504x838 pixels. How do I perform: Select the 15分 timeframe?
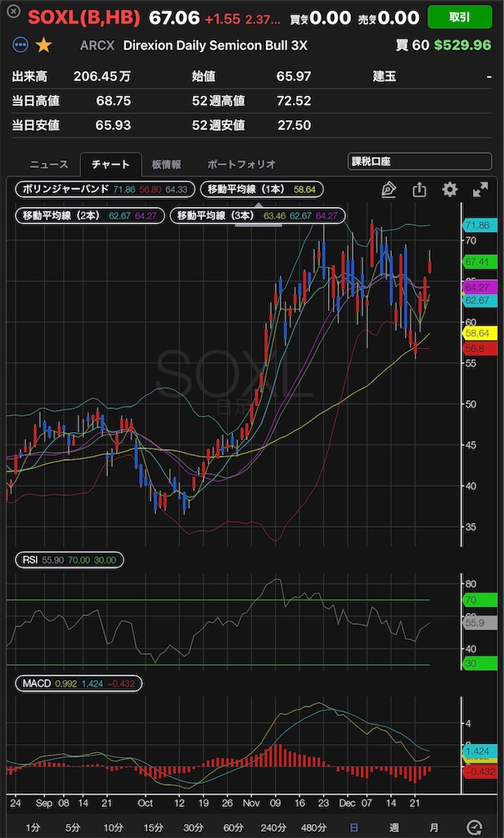(x=153, y=828)
